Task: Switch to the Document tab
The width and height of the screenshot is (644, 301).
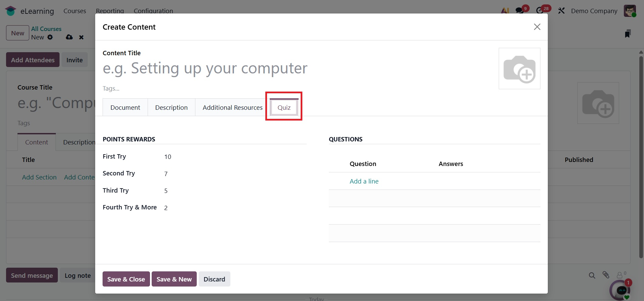Action: pos(125,107)
